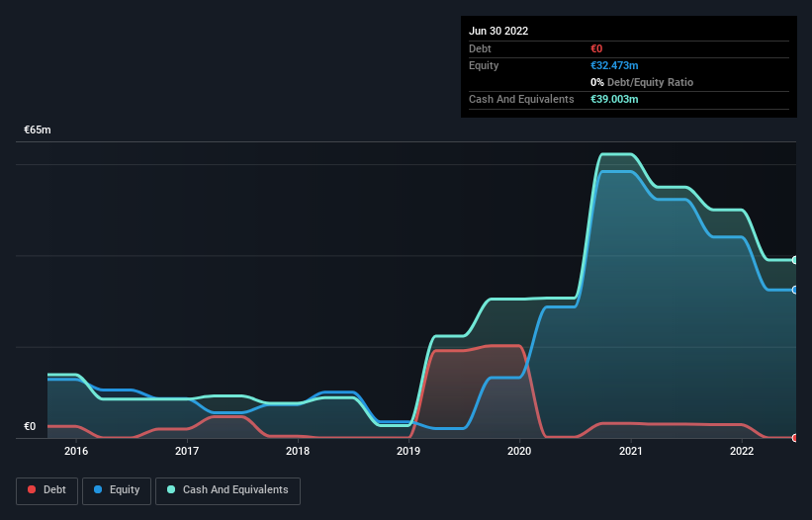Click the 2022 x-axis label
Screen dimensions: 812x520
(x=742, y=451)
